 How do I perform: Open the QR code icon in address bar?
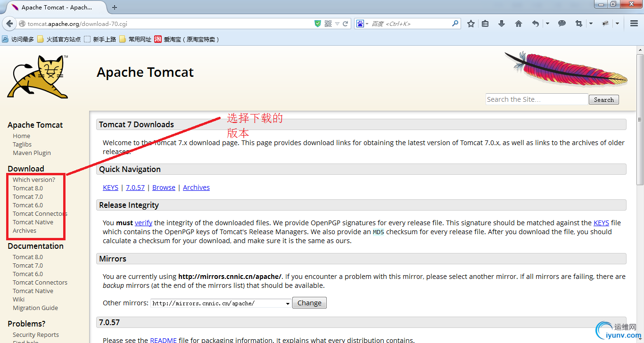point(328,24)
